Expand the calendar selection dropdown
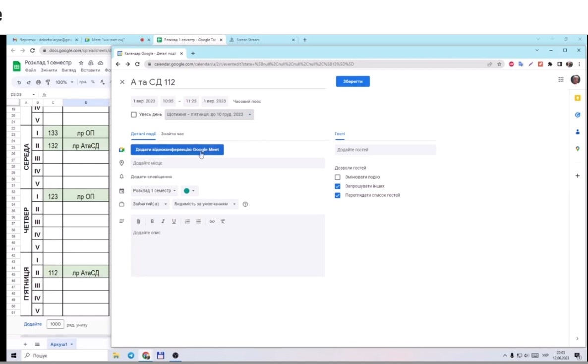Screen dimensions: 588x364 pos(155,190)
